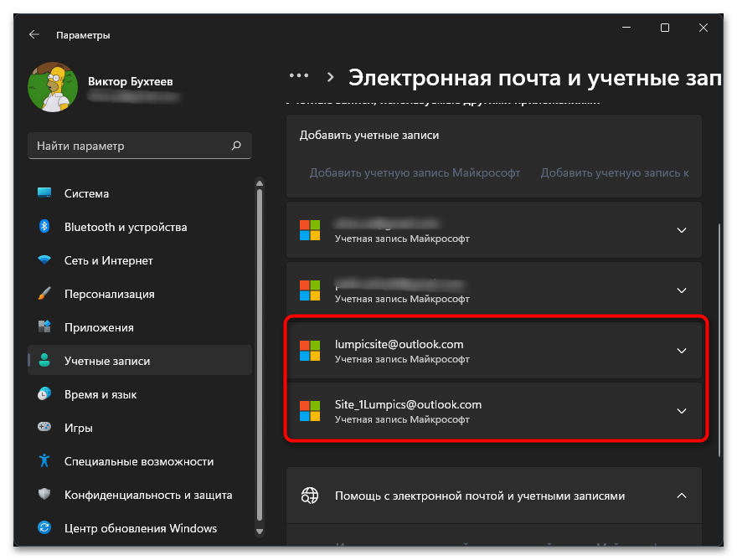Click the back arrow in the title bar
Screen dimensions: 737x560
(33, 34)
